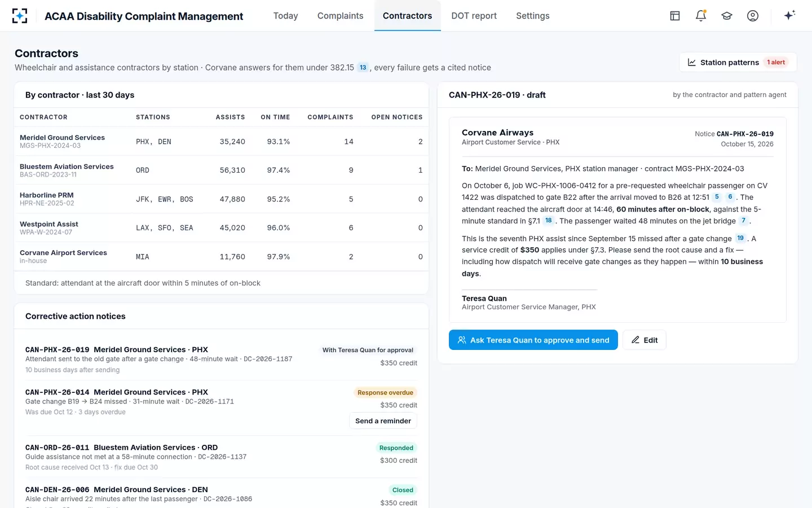Screen dimensions: 812x508
Task: Go to the Settings tab
Action: 533,16
